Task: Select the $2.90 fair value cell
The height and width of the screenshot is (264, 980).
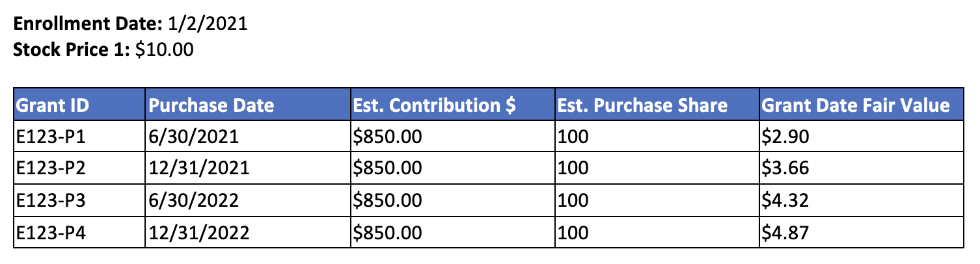Action: click(x=861, y=137)
